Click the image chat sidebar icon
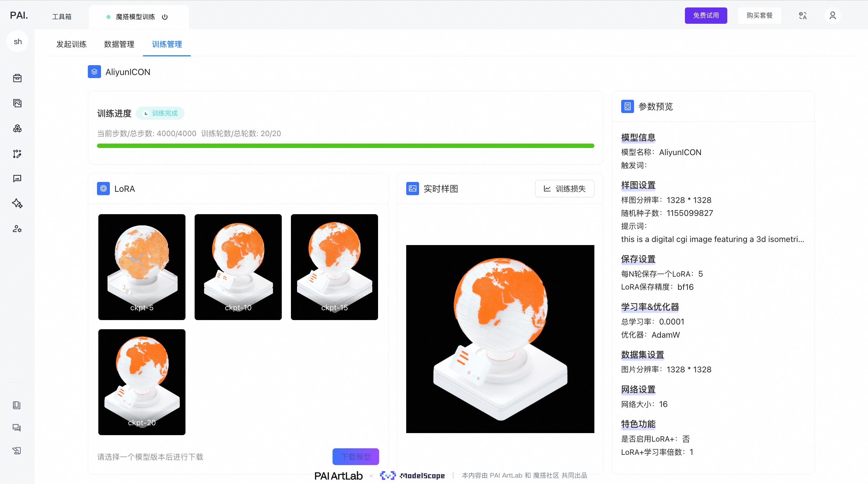868x484 pixels. 17,179
